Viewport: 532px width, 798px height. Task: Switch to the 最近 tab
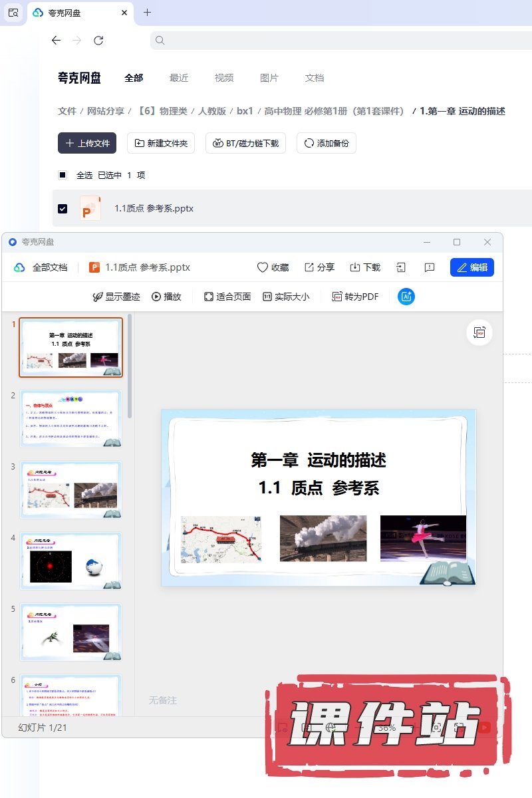[179, 78]
